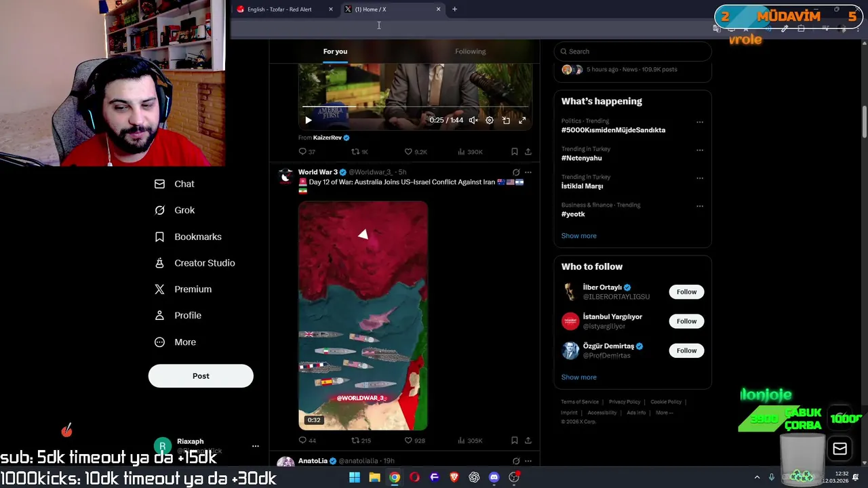This screenshot has width=868, height=488.
Task: Show more under What's happening
Action: (x=578, y=236)
